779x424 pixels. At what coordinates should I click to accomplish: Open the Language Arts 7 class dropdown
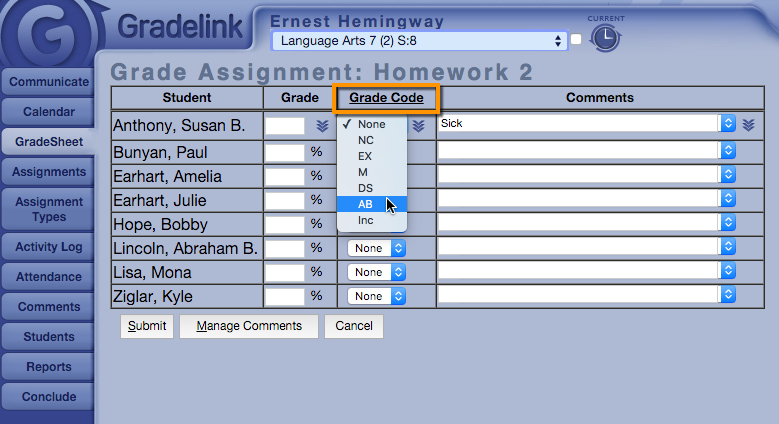[x=419, y=41]
